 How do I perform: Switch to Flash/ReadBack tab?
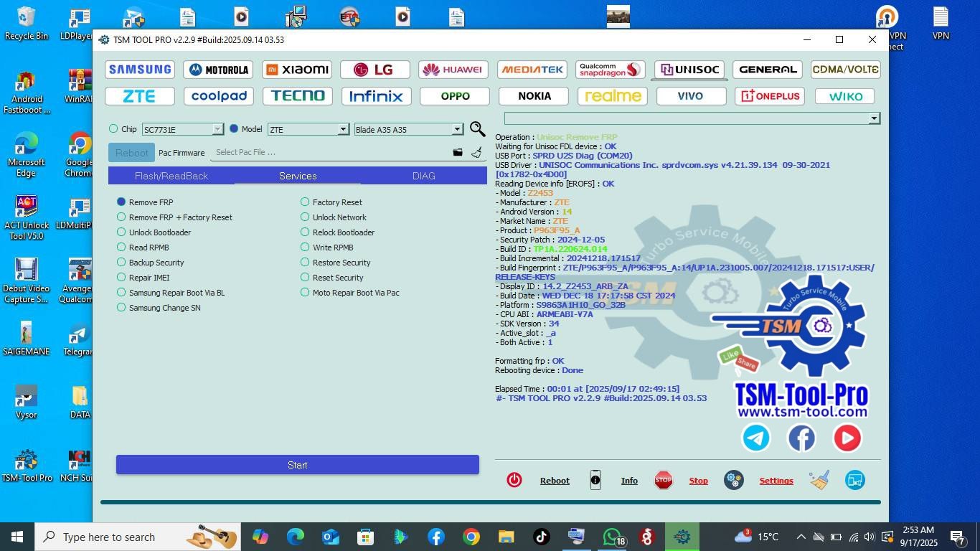[171, 176]
